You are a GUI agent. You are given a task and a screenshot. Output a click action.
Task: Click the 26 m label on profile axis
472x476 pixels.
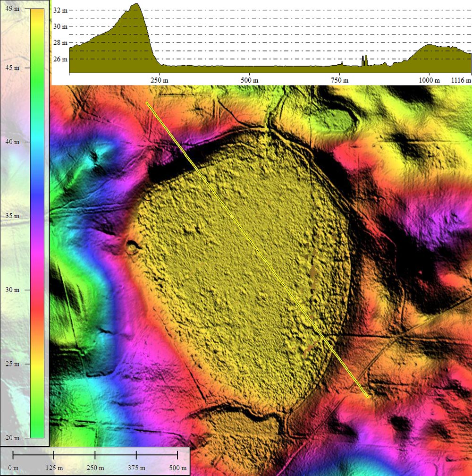(60, 59)
